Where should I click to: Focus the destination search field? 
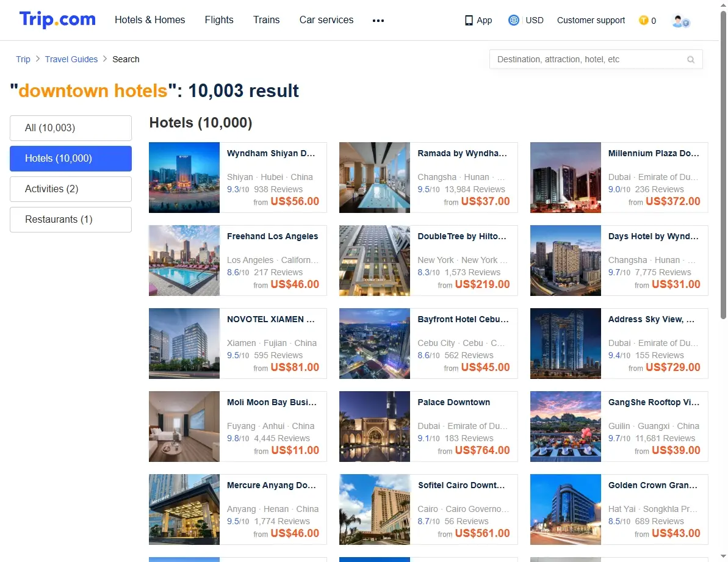596,59
